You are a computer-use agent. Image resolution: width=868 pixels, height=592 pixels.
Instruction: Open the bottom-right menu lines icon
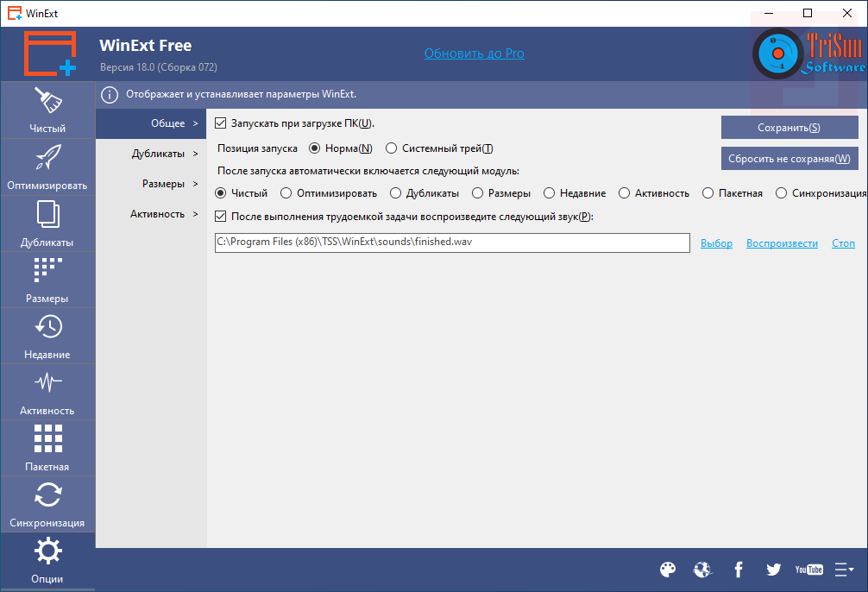coord(844,570)
